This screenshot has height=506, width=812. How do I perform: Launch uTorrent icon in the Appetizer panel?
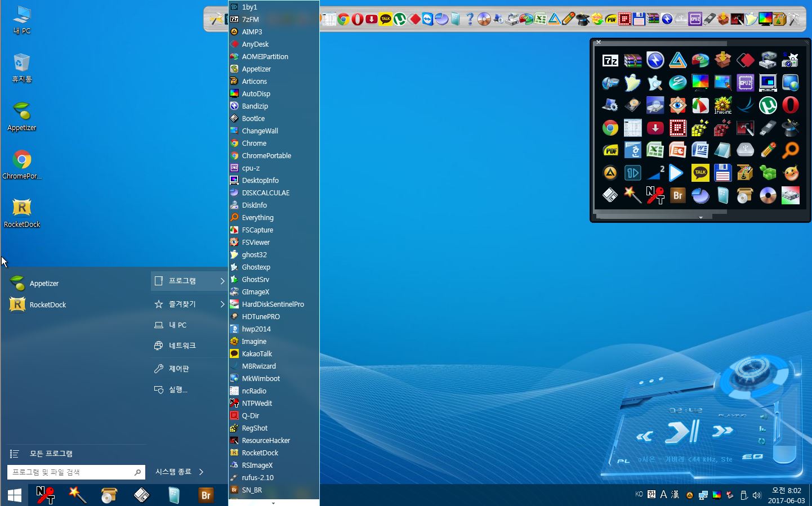(x=768, y=106)
